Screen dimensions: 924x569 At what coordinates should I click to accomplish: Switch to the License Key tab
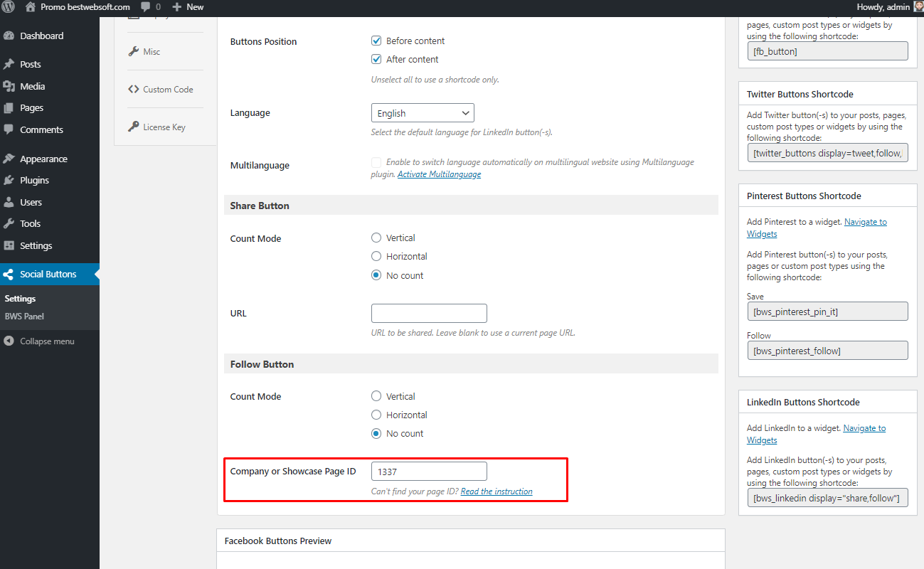click(165, 127)
